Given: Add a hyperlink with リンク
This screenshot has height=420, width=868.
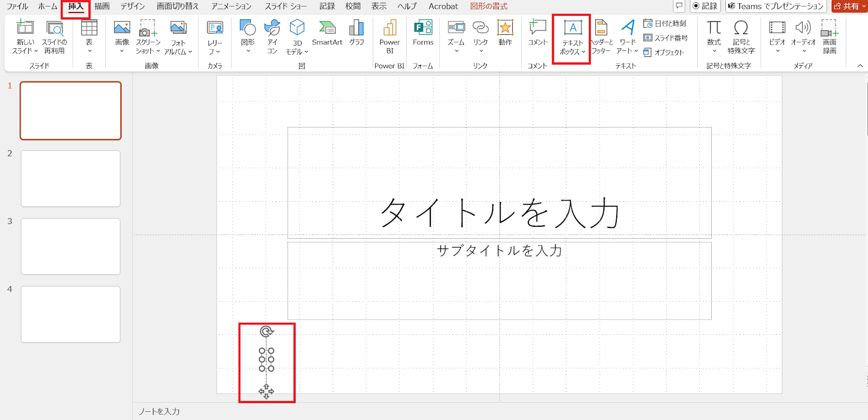Looking at the screenshot, I should 481,37.
